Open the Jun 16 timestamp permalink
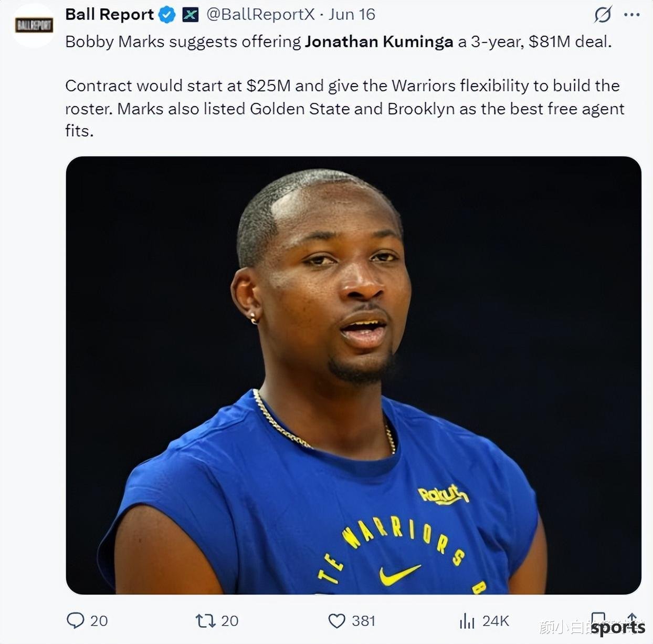The width and height of the screenshot is (653, 644). point(352,15)
